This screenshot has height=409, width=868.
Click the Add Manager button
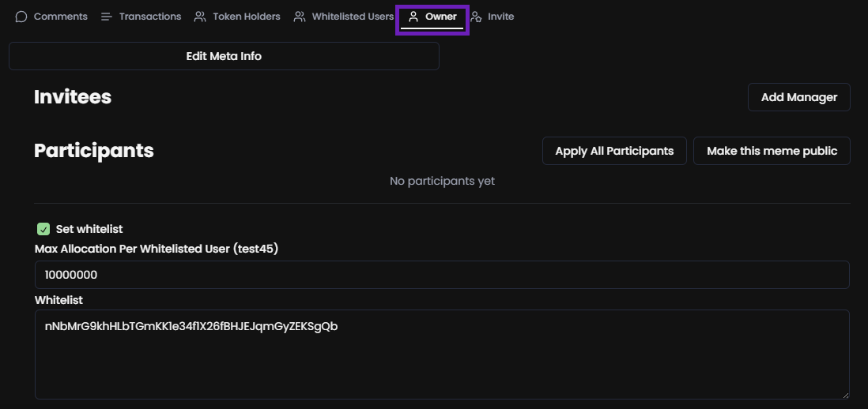[798, 97]
